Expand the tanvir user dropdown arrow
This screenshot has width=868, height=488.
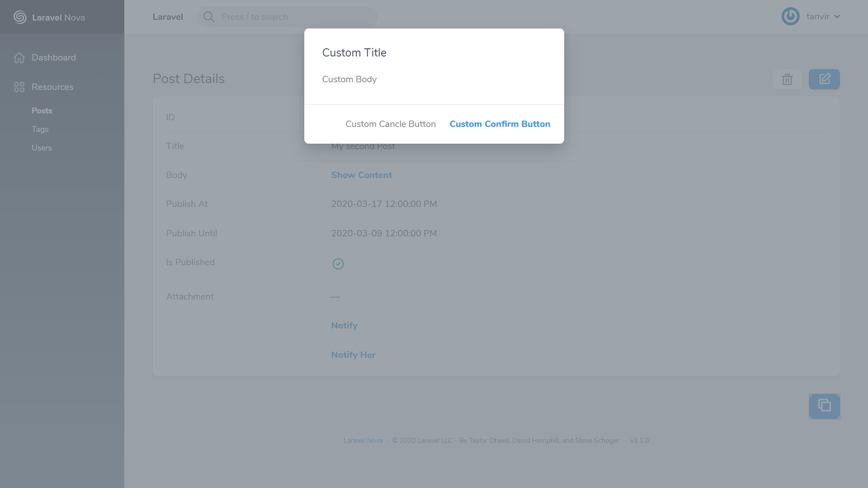click(x=837, y=17)
